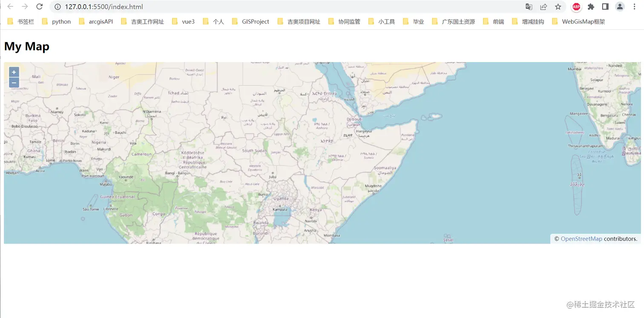Click Nairobi label on the map
The height and width of the screenshot is (318, 644).
(311, 221)
